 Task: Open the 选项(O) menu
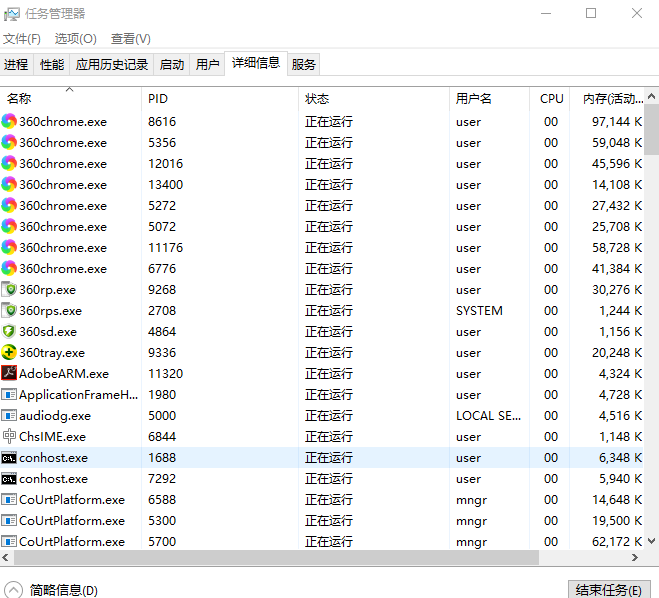coord(76,39)
